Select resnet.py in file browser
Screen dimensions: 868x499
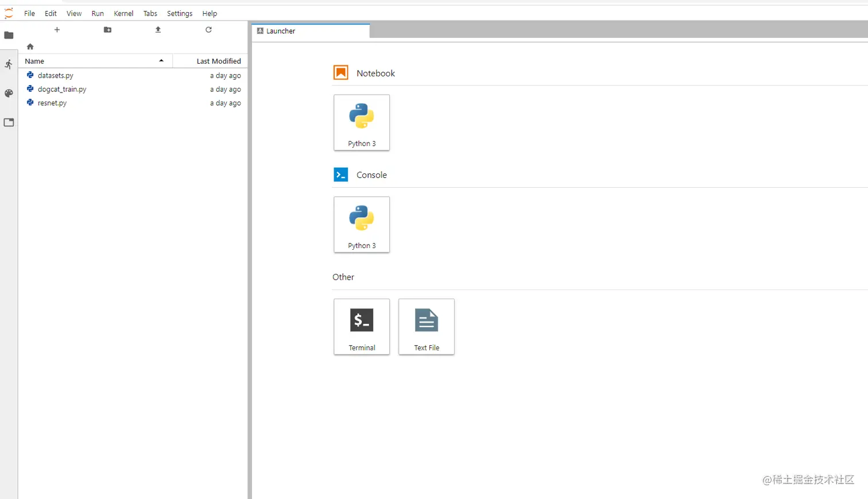point(133,103)
